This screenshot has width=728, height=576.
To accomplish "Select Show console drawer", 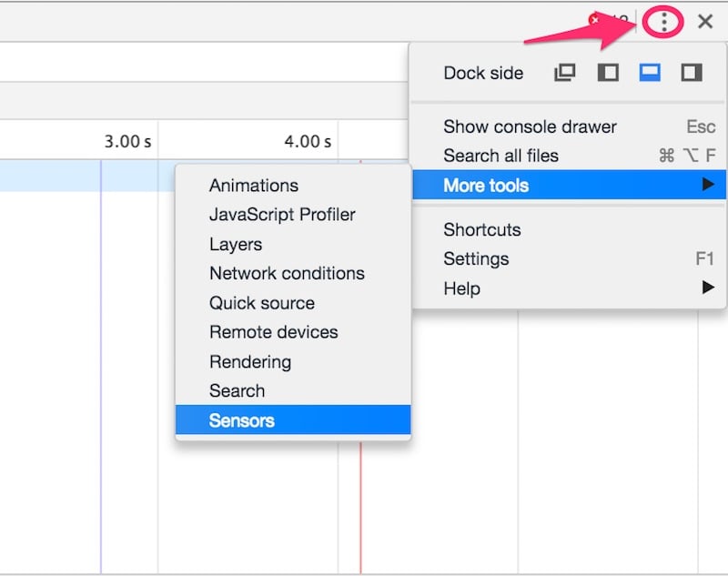I will pyautogui.click(x=569, y=126).
